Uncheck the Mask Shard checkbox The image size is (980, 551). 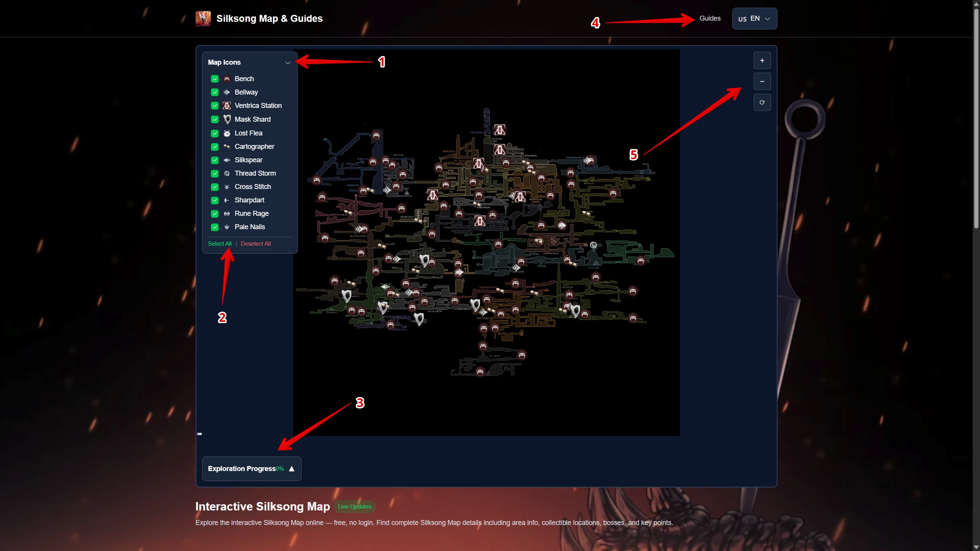tap(215, 119)
